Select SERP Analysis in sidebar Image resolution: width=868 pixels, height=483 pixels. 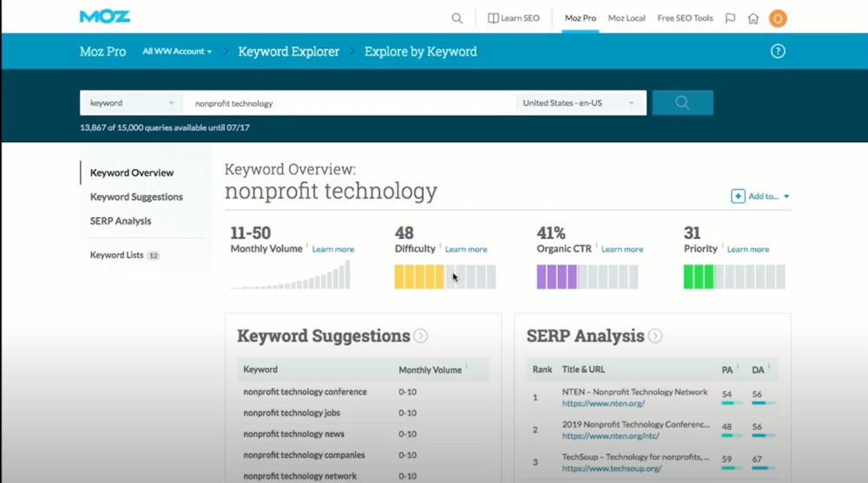121,221
